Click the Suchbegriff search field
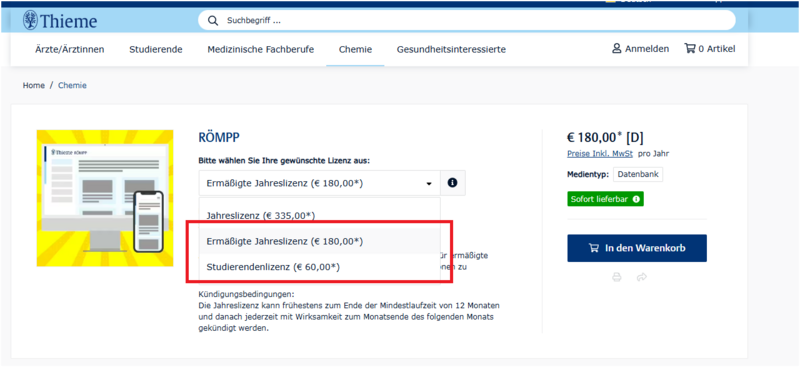This screenshot has width=800, height=367. click(466, 21)
